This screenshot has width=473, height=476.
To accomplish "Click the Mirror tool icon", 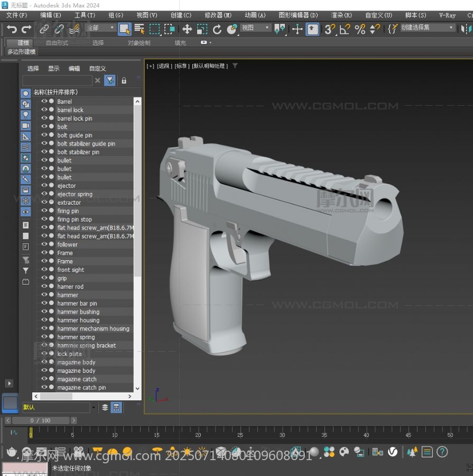I will tap(466, 29).
